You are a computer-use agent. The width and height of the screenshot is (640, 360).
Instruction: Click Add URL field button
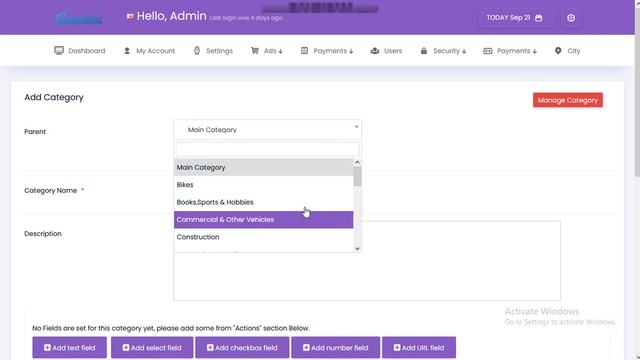(x=419, y=348)
